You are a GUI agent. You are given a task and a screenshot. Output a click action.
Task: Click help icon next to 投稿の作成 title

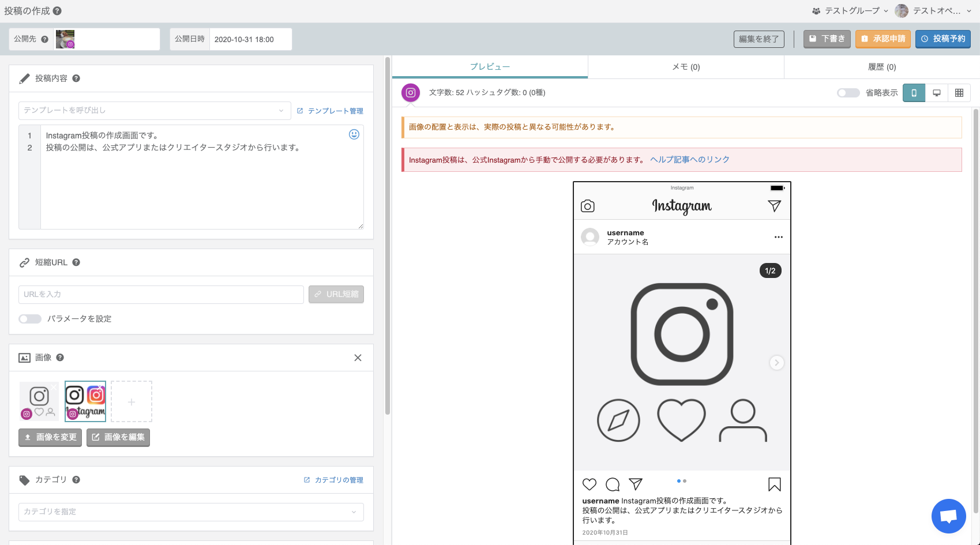click(57, 11)
